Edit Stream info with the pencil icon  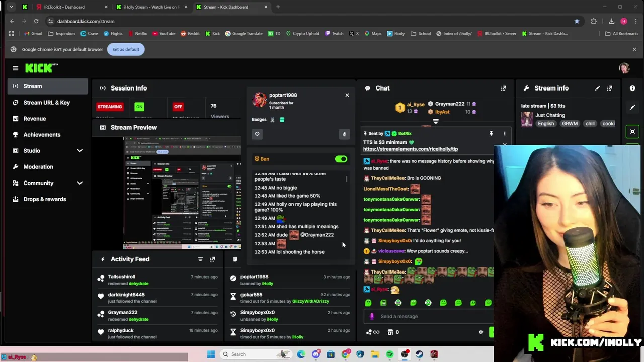pyautogui.click(x=597, y=88)
